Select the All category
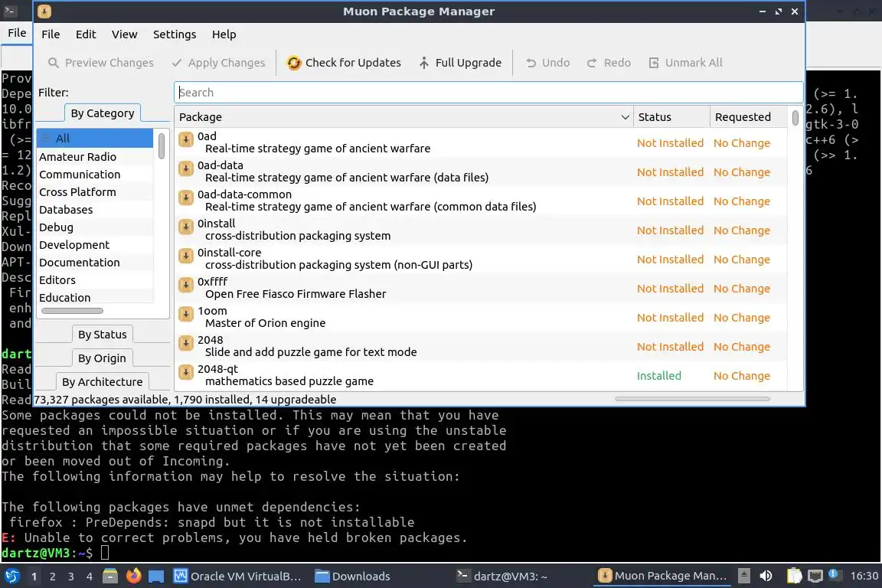 click(94, 139)
